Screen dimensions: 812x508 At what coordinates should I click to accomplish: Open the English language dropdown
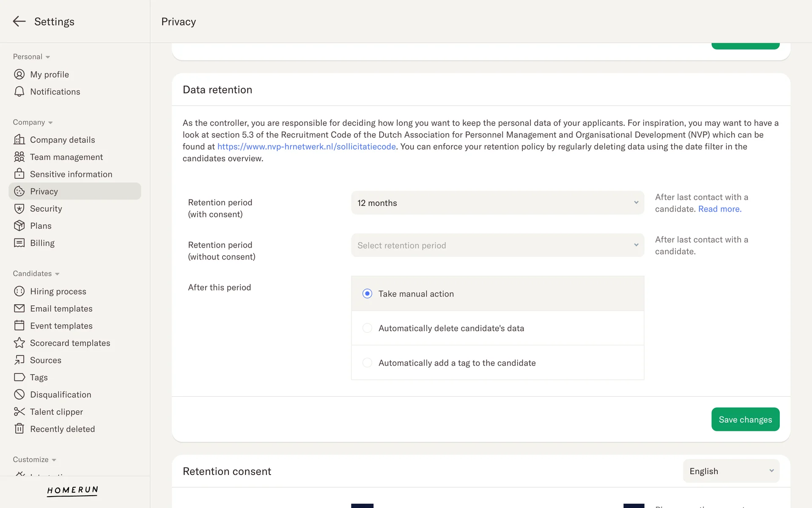point(731,471)
